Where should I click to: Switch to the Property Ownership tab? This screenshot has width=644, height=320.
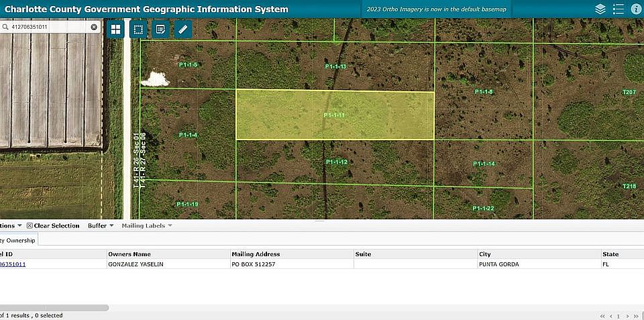point(19,240)
